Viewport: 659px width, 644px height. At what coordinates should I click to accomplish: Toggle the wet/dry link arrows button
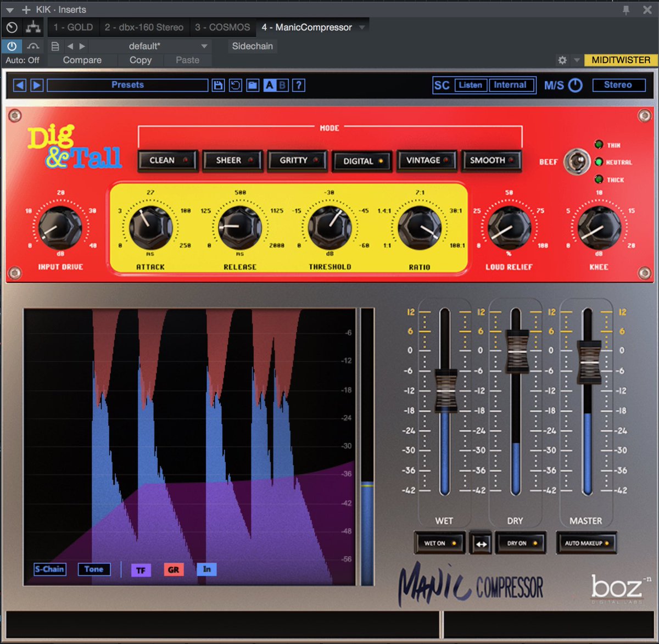[x=481, y=544]
